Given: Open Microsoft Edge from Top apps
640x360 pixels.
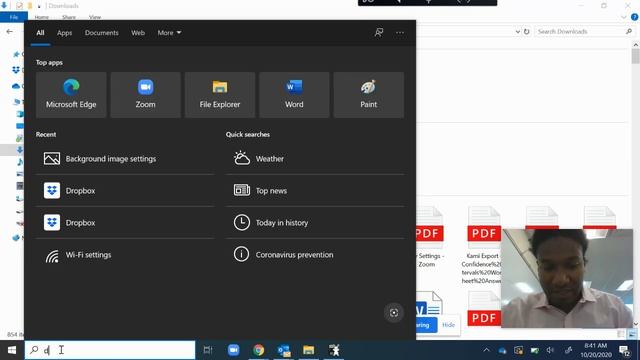Looking at the screenshot, I should tap(71, 95).
